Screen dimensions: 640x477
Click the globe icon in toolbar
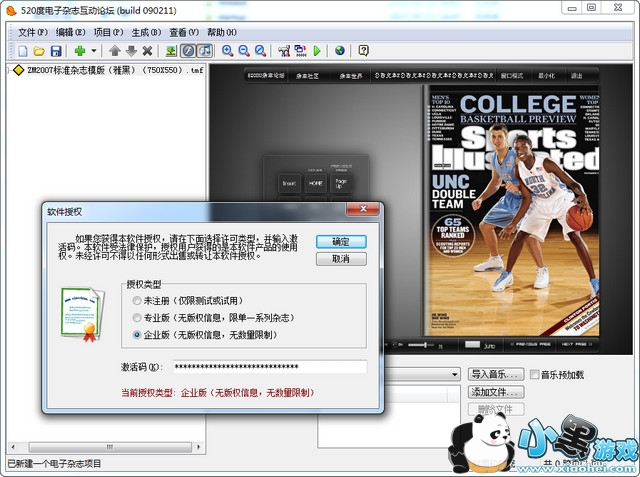[340, 50]
